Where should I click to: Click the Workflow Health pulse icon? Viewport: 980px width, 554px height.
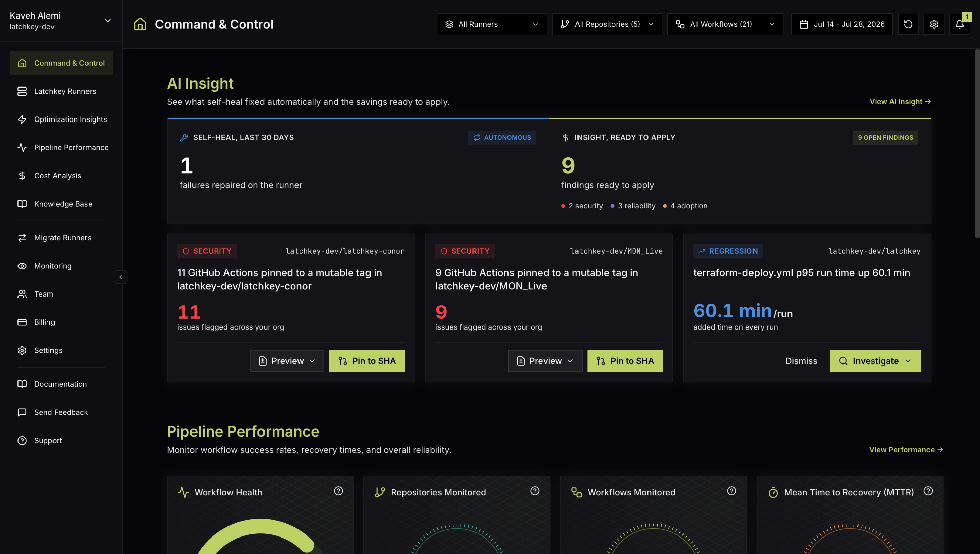183,492
